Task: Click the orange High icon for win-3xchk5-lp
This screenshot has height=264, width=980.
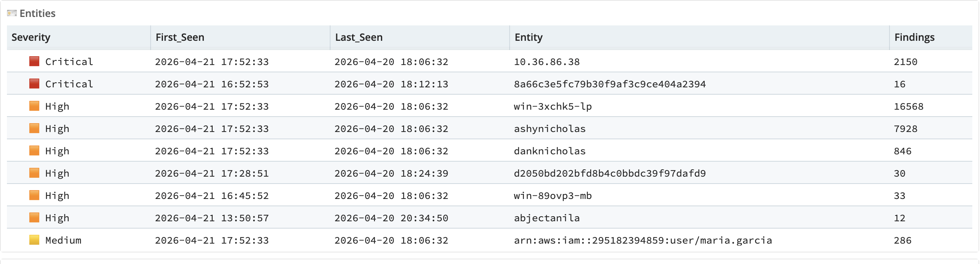Action: [x=34, y=106]
